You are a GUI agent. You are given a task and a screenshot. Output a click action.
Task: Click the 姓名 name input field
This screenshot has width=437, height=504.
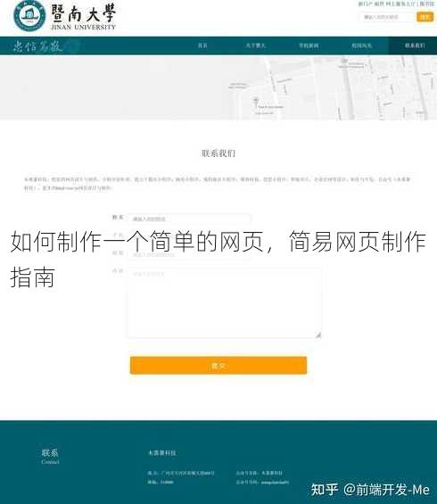coord(189,219)
